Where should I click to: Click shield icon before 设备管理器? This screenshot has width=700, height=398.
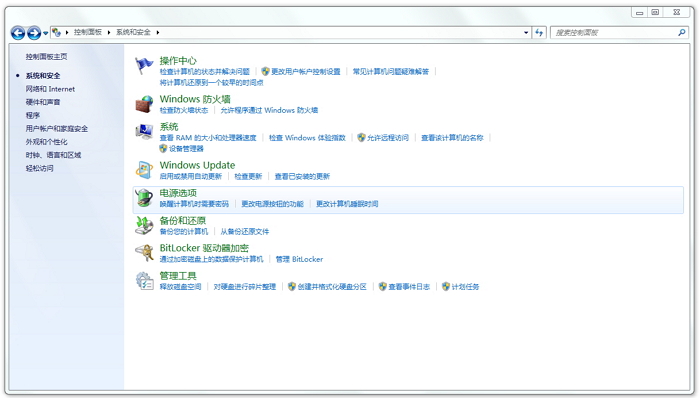163,149
